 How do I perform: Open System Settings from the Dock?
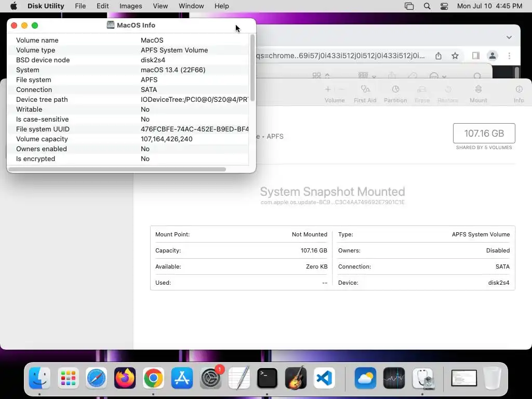211,378
